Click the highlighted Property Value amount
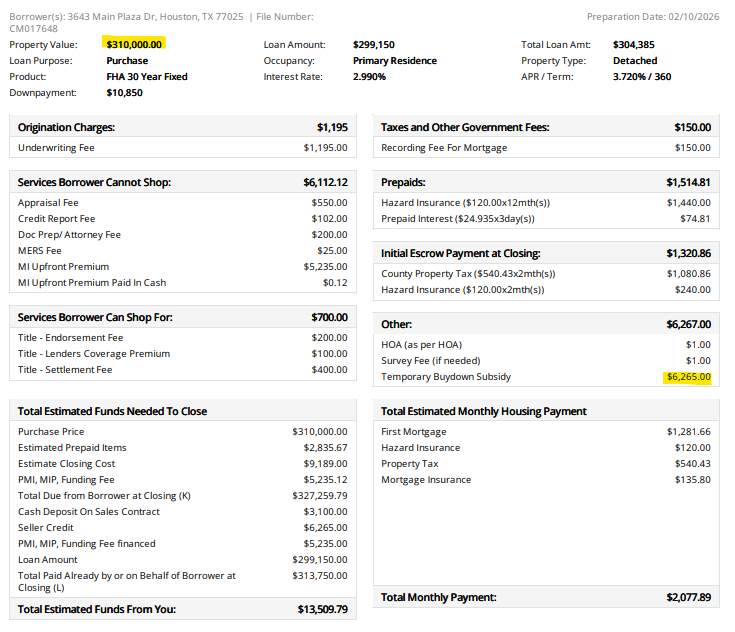735x632 pixels. tap(134, 45)
